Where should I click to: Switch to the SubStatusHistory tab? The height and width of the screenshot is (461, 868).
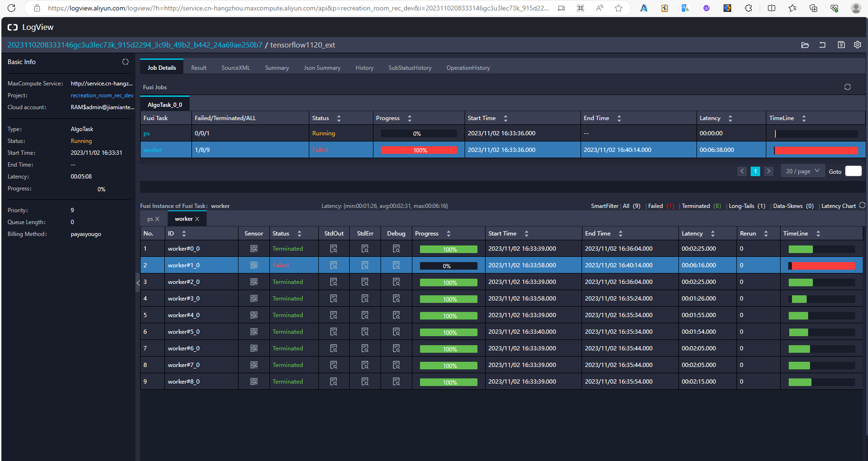click(x=410, y=68)
